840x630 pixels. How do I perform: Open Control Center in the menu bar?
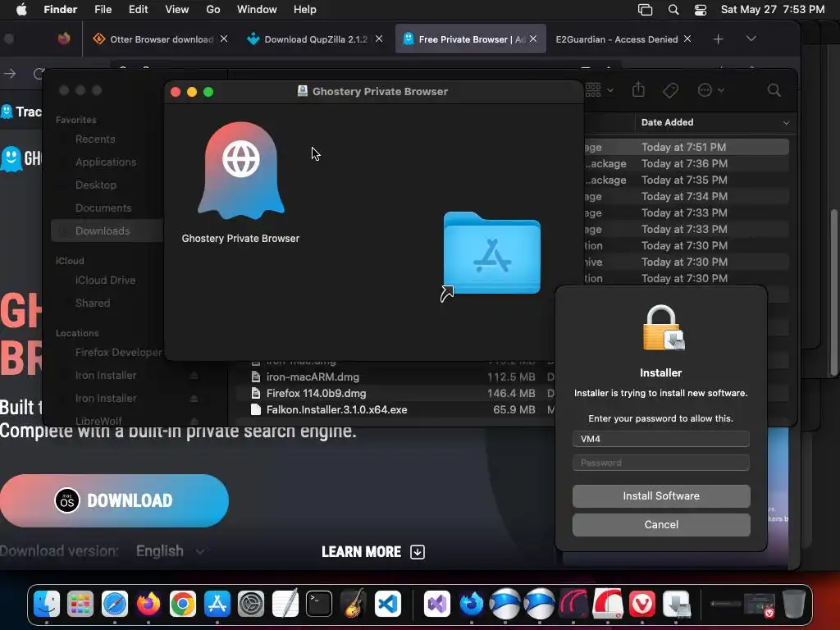pyautogui.click(x=701, y=10)
